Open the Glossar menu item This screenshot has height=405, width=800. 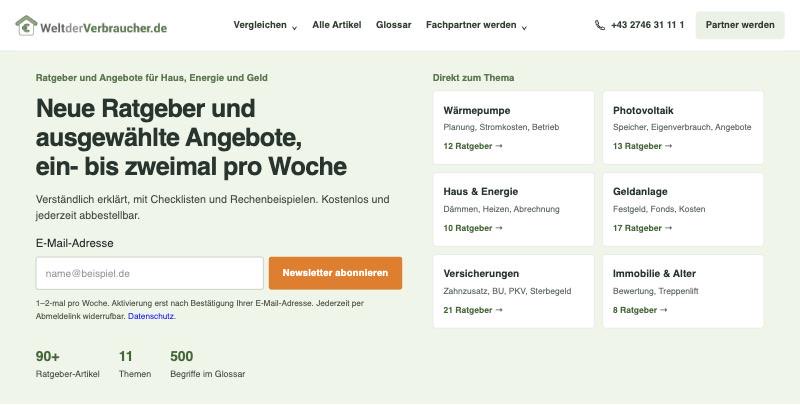393,24
